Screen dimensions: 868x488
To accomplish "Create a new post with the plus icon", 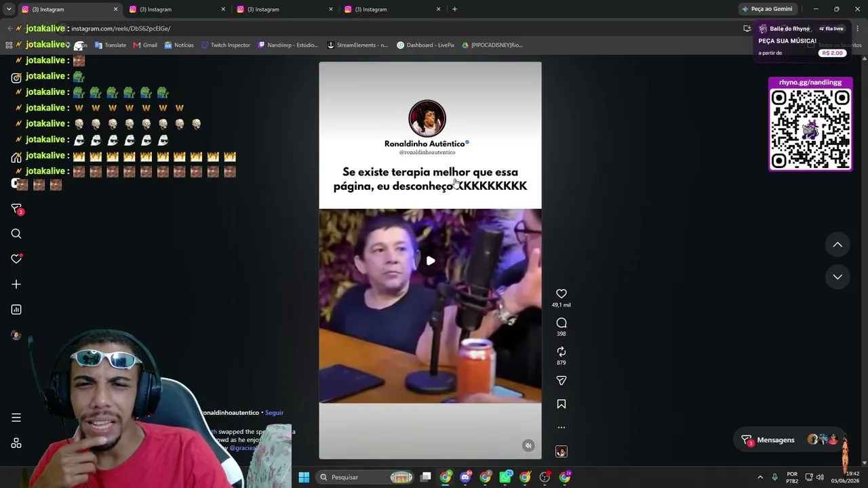I will coord(16,285).
